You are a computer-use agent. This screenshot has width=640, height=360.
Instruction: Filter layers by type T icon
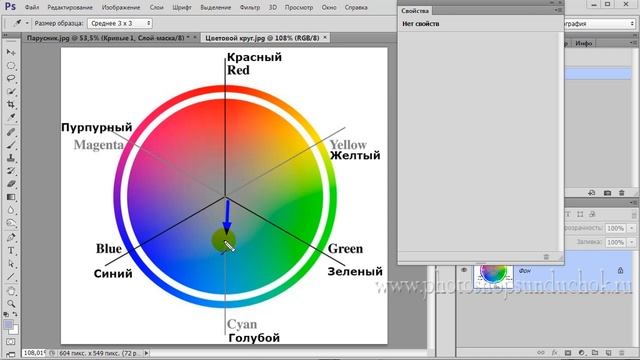pyautogui.click(x=568, y=214)
